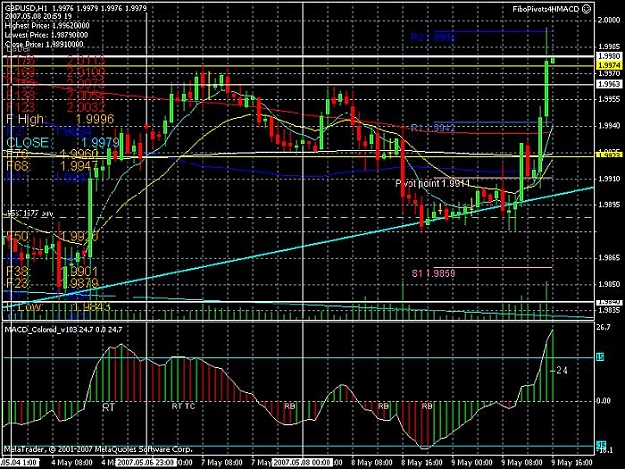Image resolution: width=625 pixels, height=469 pixels.
Task: Click the 1.9850 price scale value
Action: (x=609, y=284)
